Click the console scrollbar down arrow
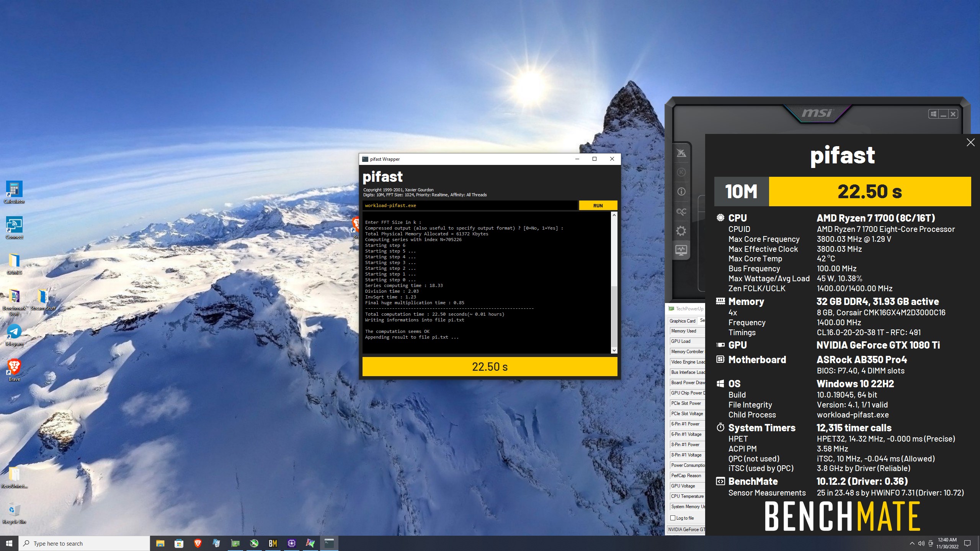This screenshot has width=980, height=551. [614, 350]
